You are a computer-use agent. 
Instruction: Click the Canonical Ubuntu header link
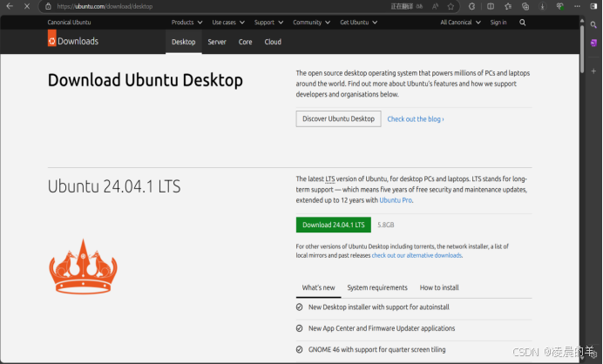69,23
